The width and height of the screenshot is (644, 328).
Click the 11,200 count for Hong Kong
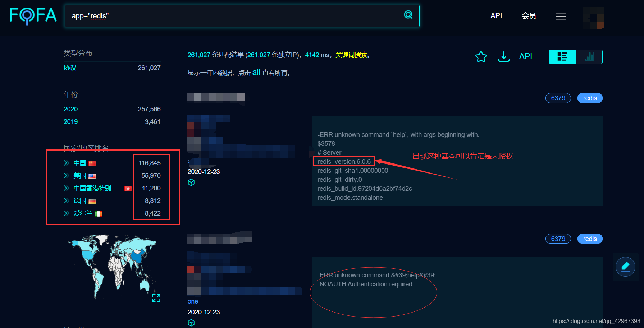click(x=151, y=188)
